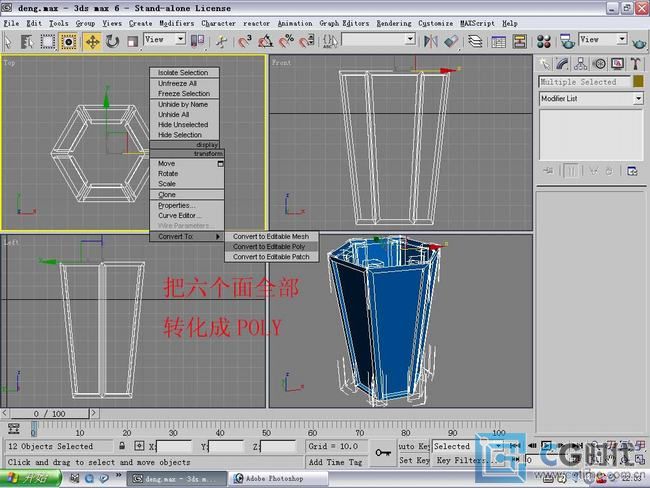This screenshot has width=650, height=488.
Task: Click the Mirror Selected Objects tool
Action: click(x=430, y=41)
